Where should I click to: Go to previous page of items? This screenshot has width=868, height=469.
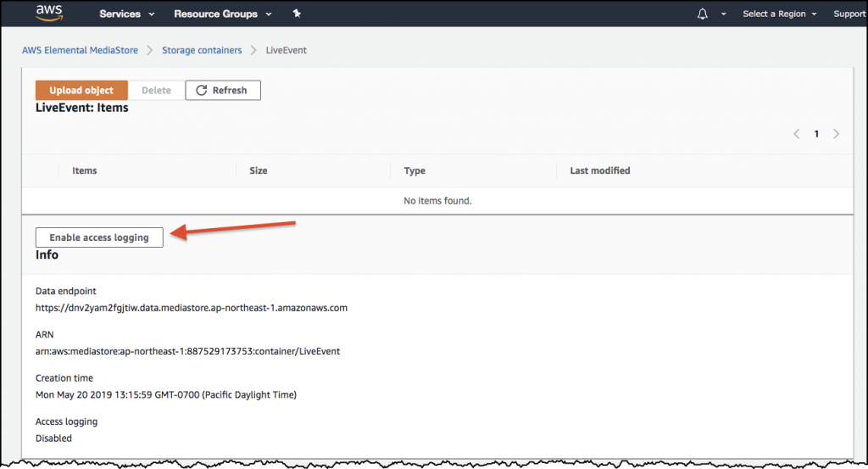click(x=796, y=134)
